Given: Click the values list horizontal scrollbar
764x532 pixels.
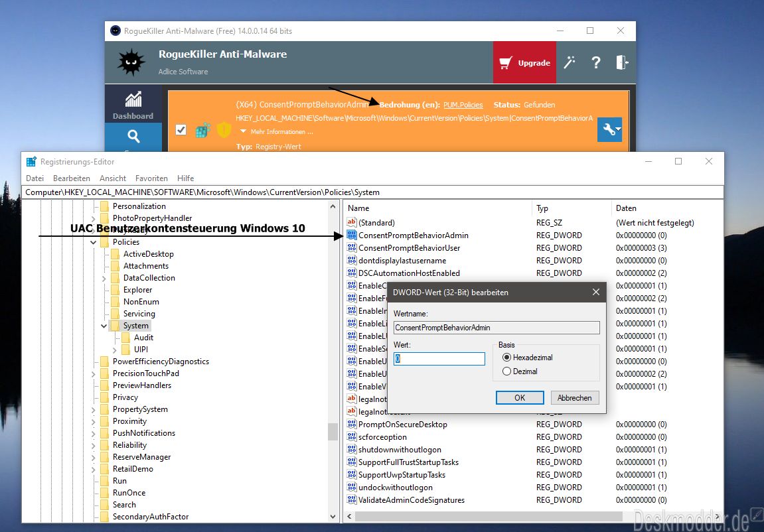Looking at the screenshot, I should click(489, 517).
